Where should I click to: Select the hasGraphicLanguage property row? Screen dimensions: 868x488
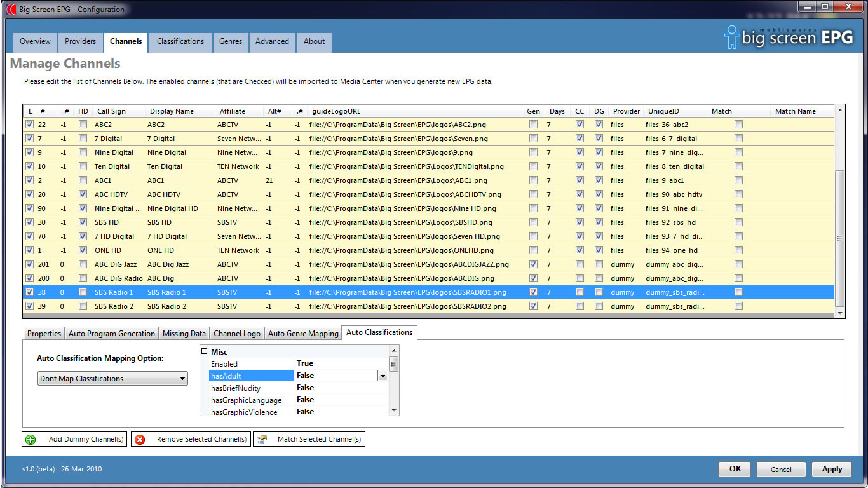[x=300, y=400]
